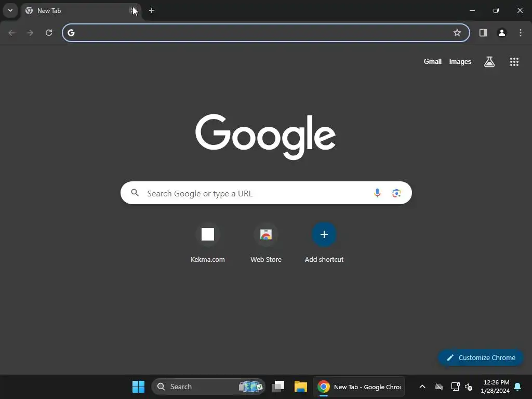Focus the Chrome address bar
Screen dimensions: 532x399
click(265, 33)
